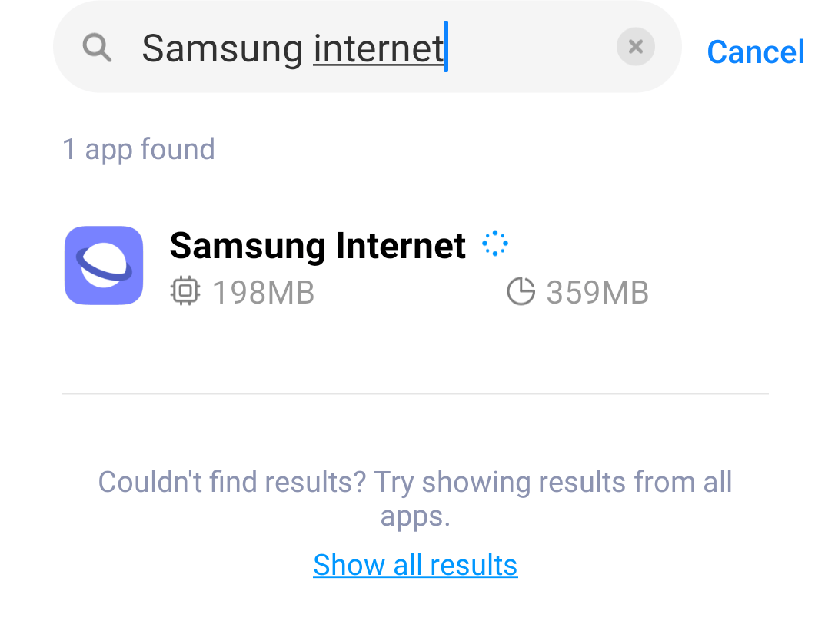The width and height of the screenshot is (815, 644).
Task: Tap the memory chip icon
Action: click(x=185, y=292)
